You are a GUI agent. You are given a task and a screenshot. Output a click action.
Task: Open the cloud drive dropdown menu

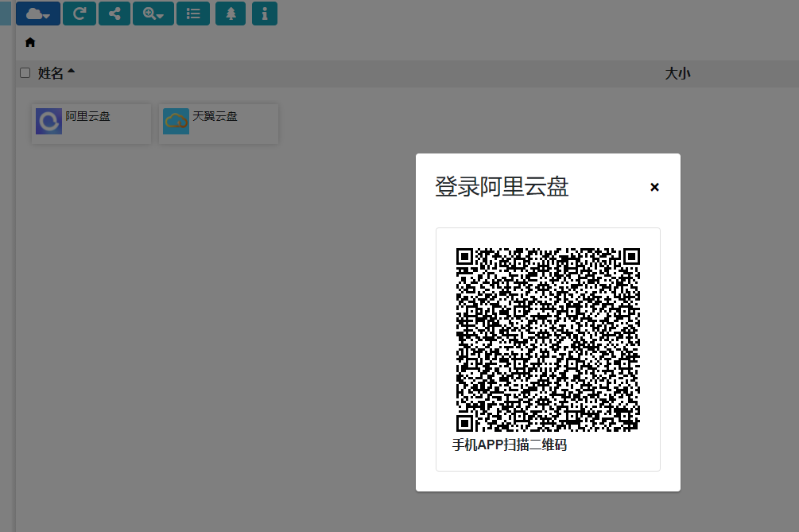click(38, 14)
